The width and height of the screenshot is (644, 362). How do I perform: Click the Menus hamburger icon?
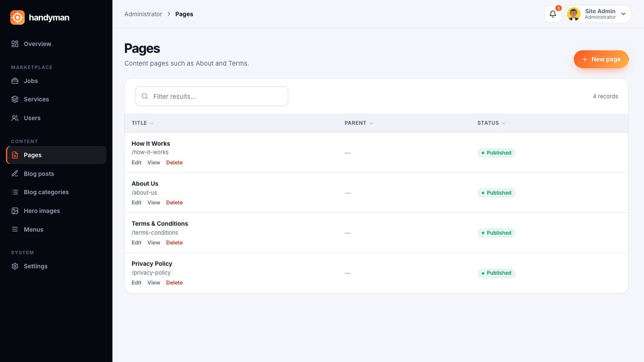(15, 229)
